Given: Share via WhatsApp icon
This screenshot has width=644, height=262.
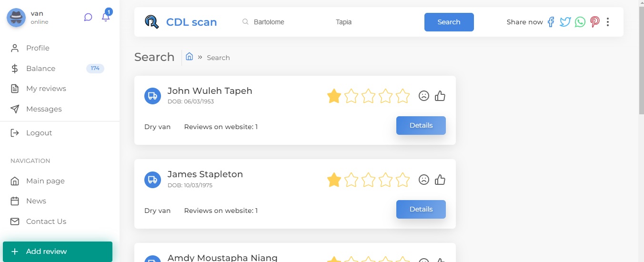Looking at the screenshot, I should coord(580,22).
